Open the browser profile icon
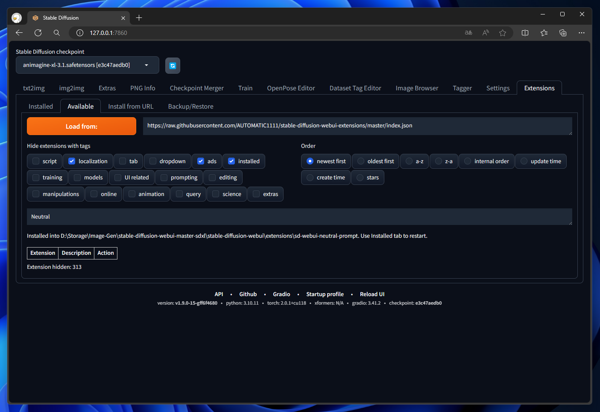Screen dimensions: 600x412 16,18
